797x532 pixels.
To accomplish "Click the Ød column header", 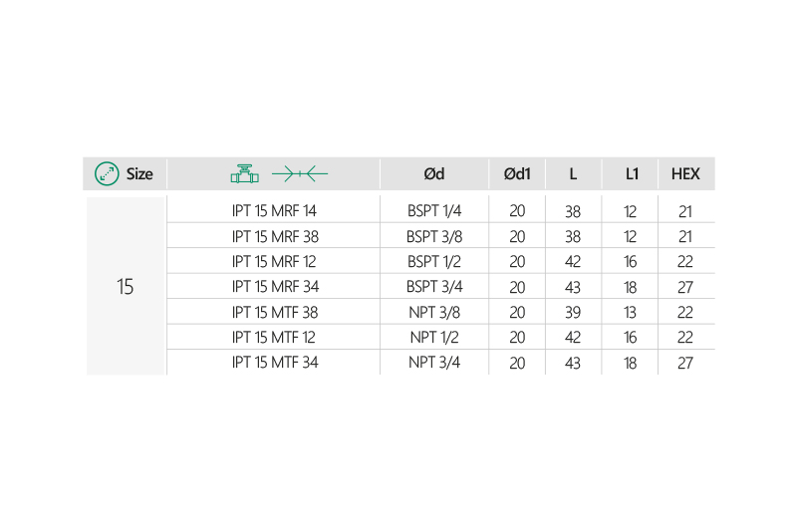I will pyautogui.click(x=434, y=174).
